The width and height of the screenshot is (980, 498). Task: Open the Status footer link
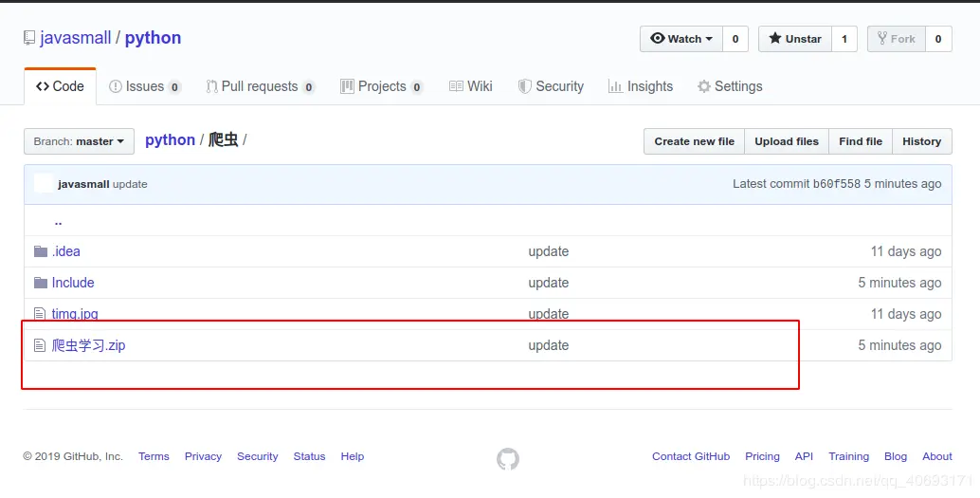tap(309, 456)
